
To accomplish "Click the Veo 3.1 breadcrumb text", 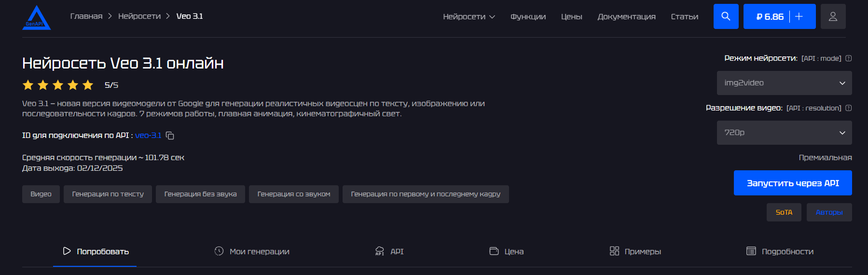I will pyautogui.click(x=190, y=16).
